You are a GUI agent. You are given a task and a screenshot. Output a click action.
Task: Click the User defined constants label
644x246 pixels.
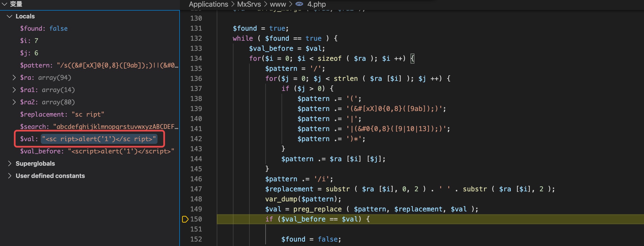pos(50,176)
